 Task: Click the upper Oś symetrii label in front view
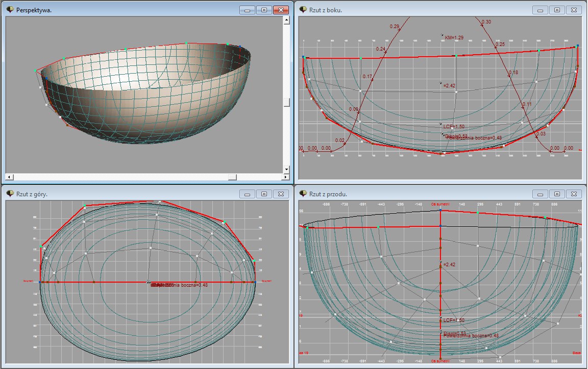click(440, 204)
